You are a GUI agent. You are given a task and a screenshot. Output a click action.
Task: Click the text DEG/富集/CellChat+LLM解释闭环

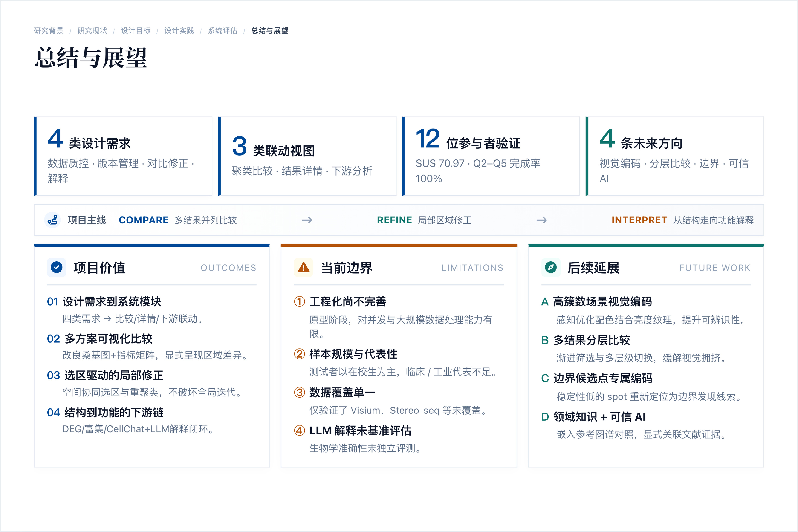pos(138,429)
